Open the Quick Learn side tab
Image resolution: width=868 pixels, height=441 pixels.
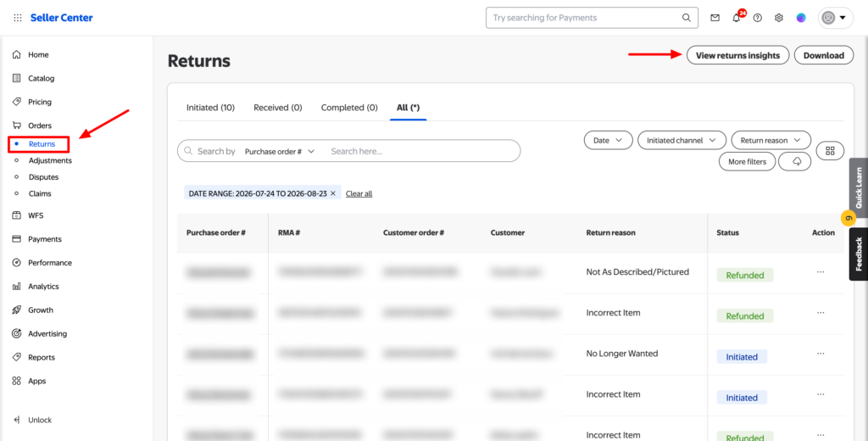pyautogui.click(x=859, y=187)
